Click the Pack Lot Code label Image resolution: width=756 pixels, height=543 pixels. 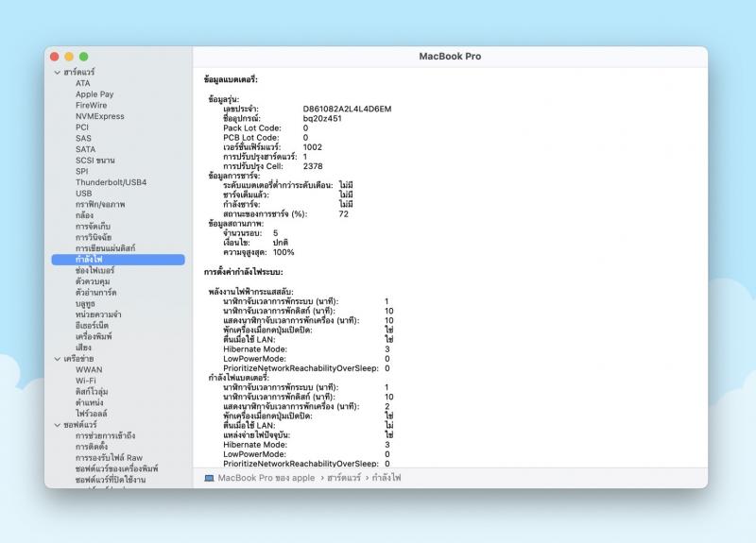click(x=252, y=128)
